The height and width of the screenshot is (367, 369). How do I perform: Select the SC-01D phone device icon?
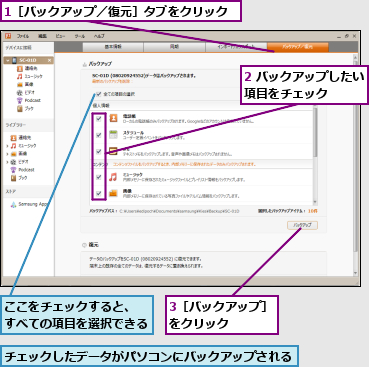[14, 60]
